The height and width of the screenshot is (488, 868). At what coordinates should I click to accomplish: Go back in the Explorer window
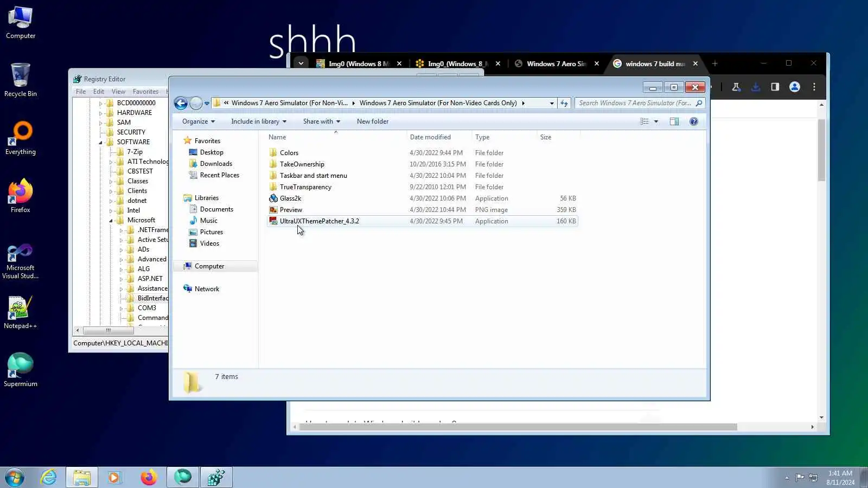click(x=181, y=103)
